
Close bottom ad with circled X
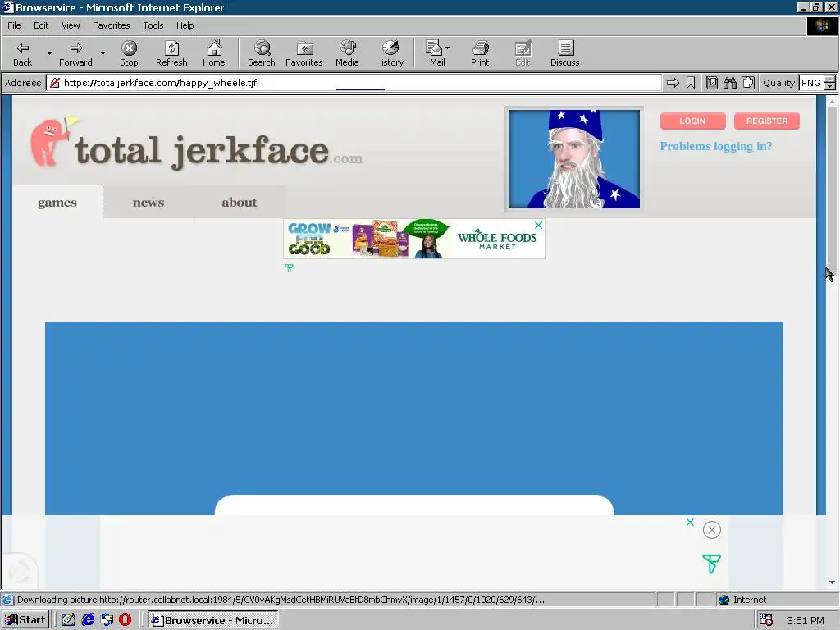(712, 530)
